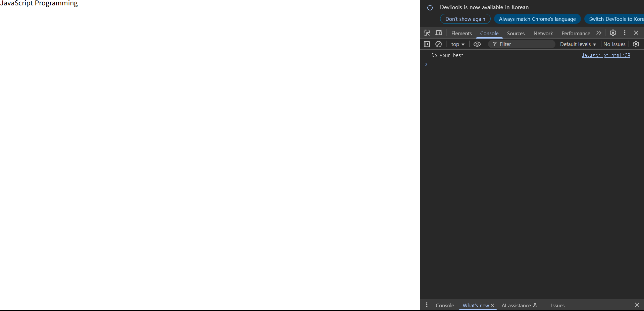Close the DevTools panel
Viewport: 644px width, 311px height.
click(x=636, y=33)
